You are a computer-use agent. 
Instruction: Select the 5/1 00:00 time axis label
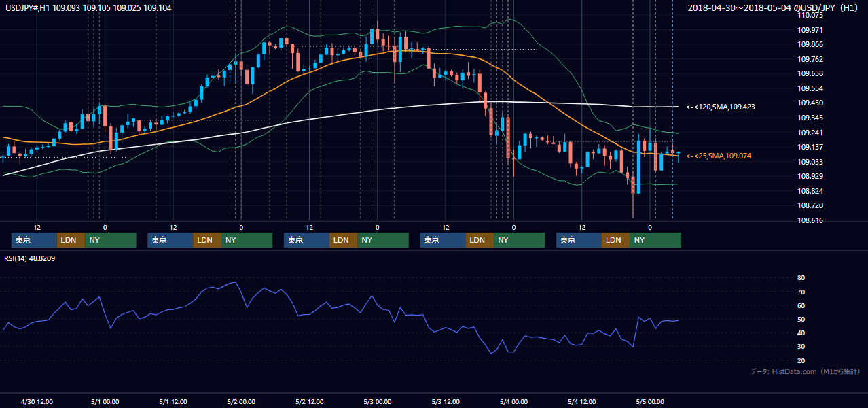click(105, 401)
